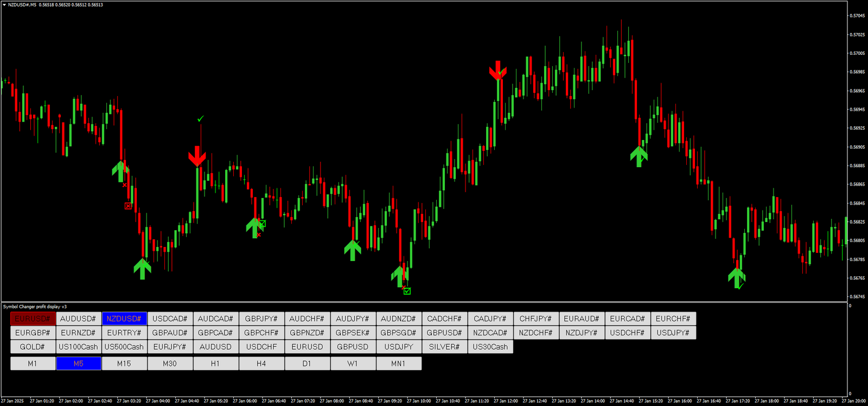Click the green checked box at the lowest dip
The width and height of the screenshot is (868, 406).
tap(407, 291)
